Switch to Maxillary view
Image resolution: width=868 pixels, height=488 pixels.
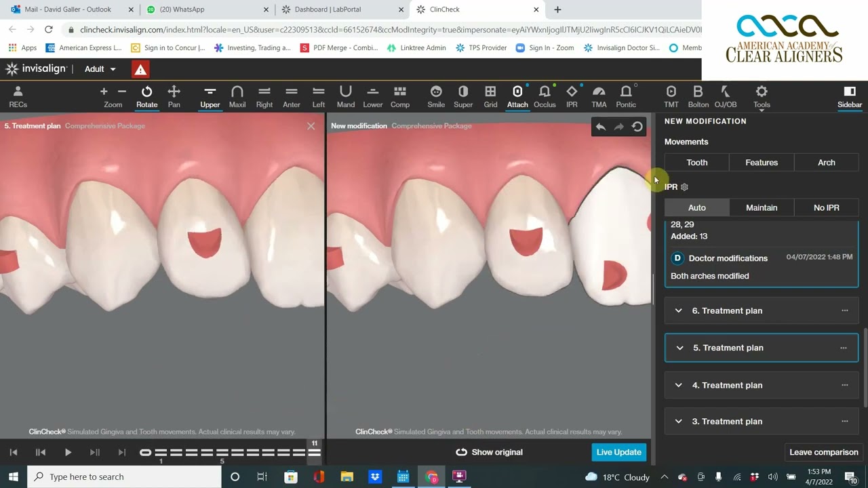237,96
